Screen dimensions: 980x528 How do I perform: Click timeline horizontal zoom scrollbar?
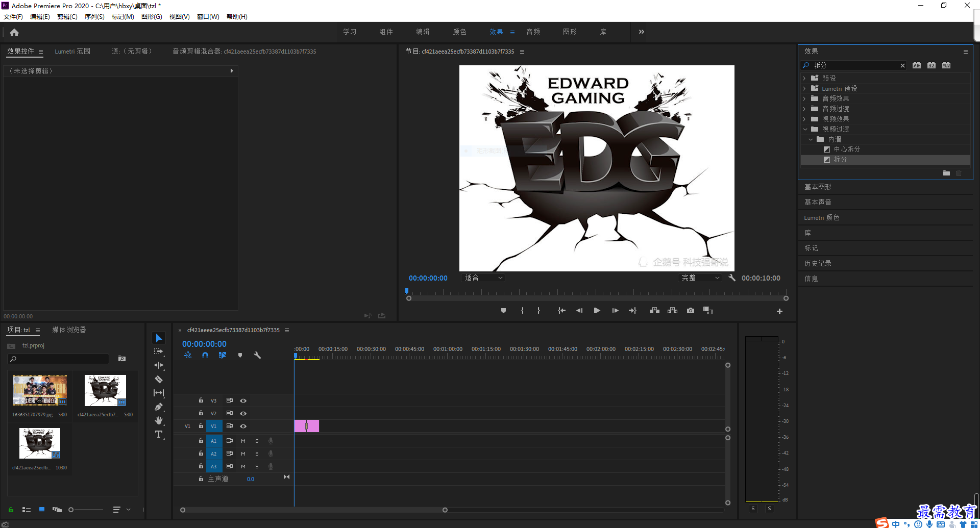314,510
